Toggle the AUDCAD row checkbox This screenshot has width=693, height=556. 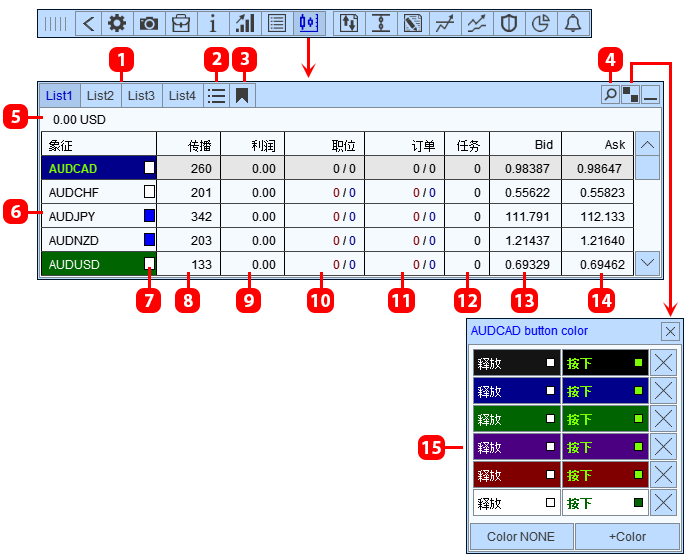(149, 168)
